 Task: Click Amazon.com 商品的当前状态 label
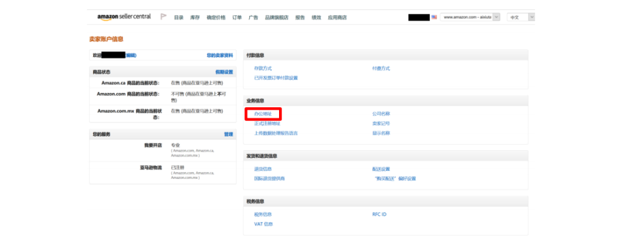coord(128,94)
